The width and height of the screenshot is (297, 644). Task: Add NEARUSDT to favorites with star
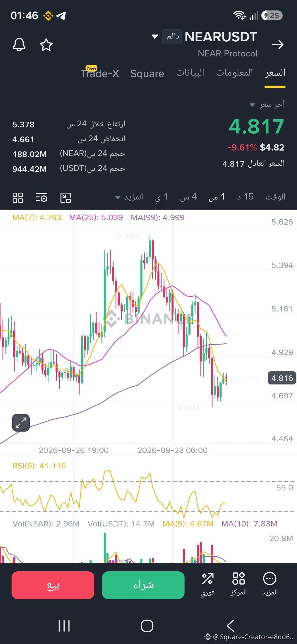46,45
